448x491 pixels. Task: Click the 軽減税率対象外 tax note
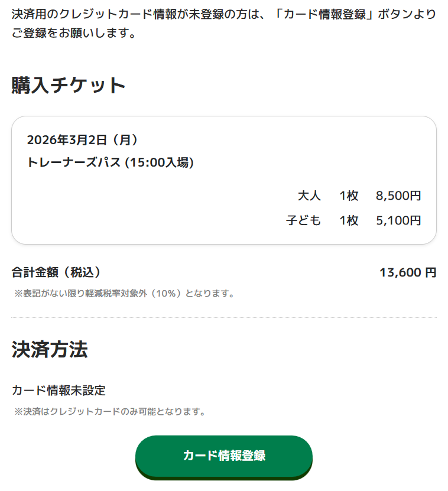(124, 293)
